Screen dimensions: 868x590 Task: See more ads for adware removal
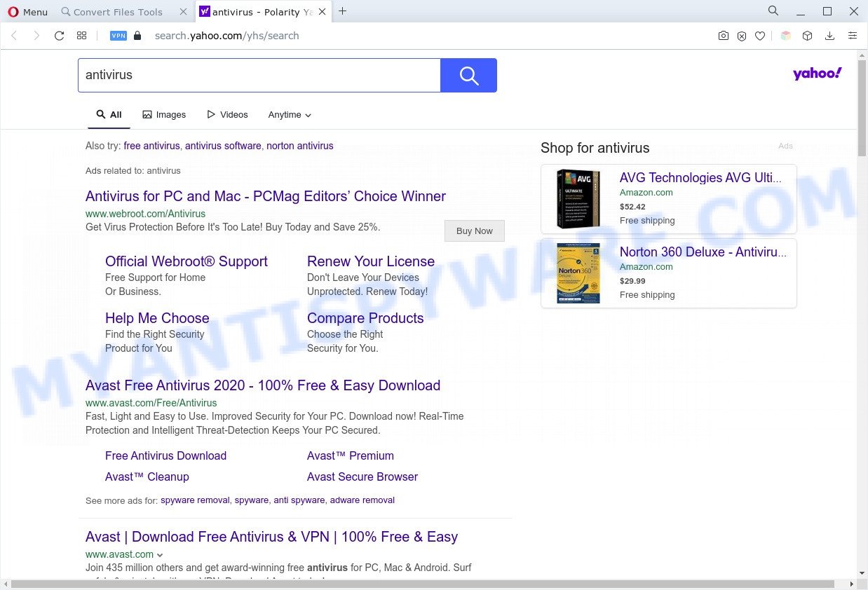pos(362,500)
